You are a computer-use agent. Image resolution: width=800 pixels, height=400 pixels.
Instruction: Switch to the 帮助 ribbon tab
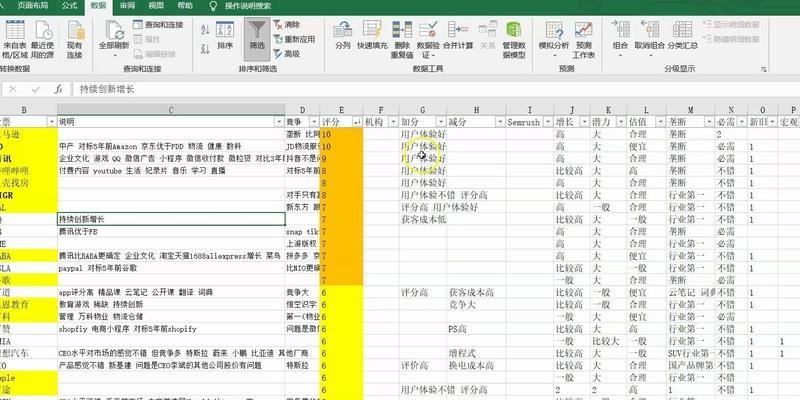185,6
